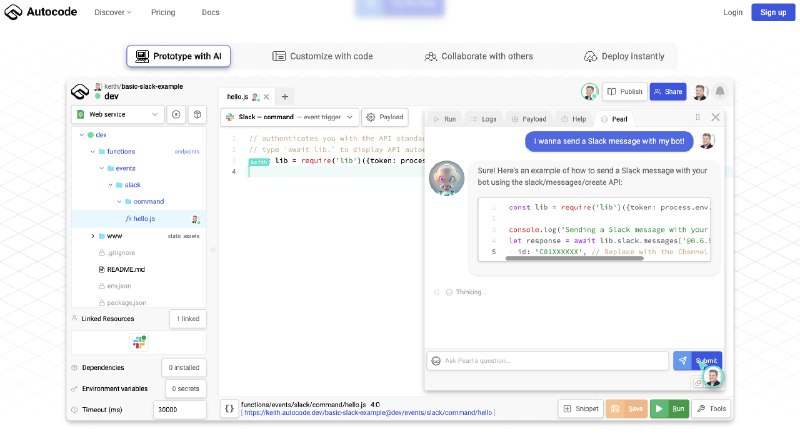
Task: Click the Ask Pearl a question input
Action: 547,361
